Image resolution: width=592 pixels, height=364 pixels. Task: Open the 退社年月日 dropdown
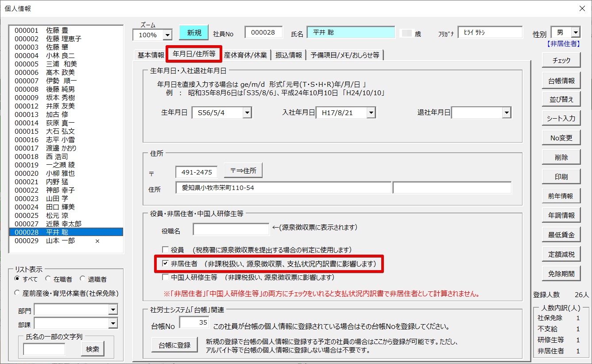[x=507, y=113]
